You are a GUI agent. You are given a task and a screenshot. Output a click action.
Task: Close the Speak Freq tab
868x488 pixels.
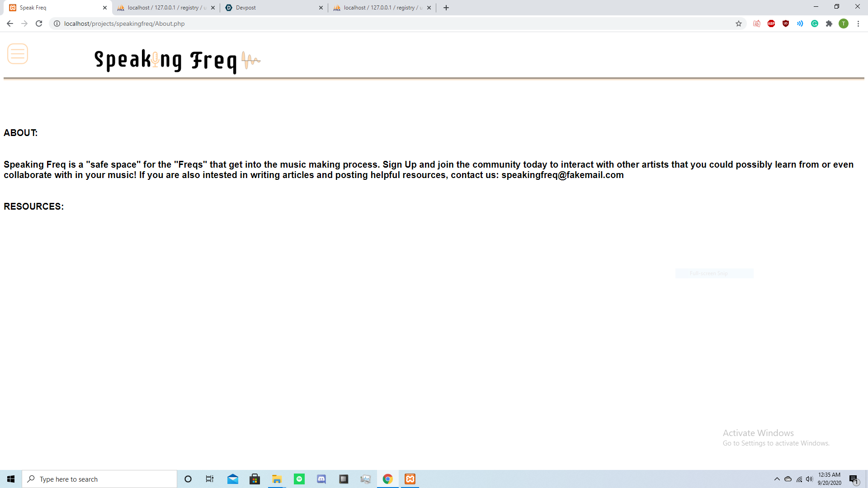[x=105, y=8]
